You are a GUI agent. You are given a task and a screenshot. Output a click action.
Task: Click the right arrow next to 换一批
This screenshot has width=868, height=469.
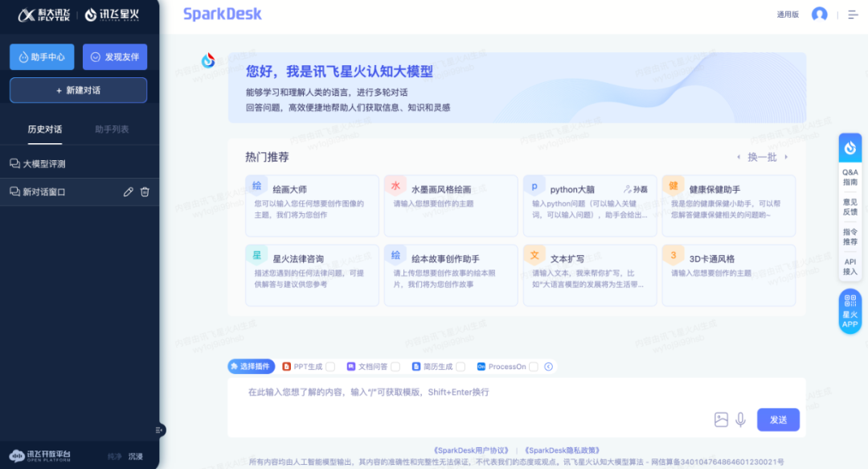coord(785,156)
